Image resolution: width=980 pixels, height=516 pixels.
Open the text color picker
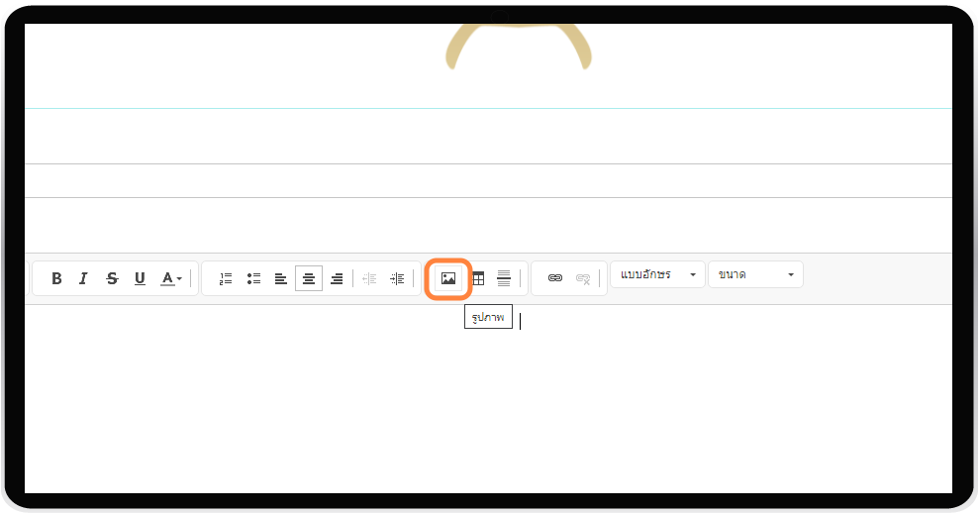(170, 278)
